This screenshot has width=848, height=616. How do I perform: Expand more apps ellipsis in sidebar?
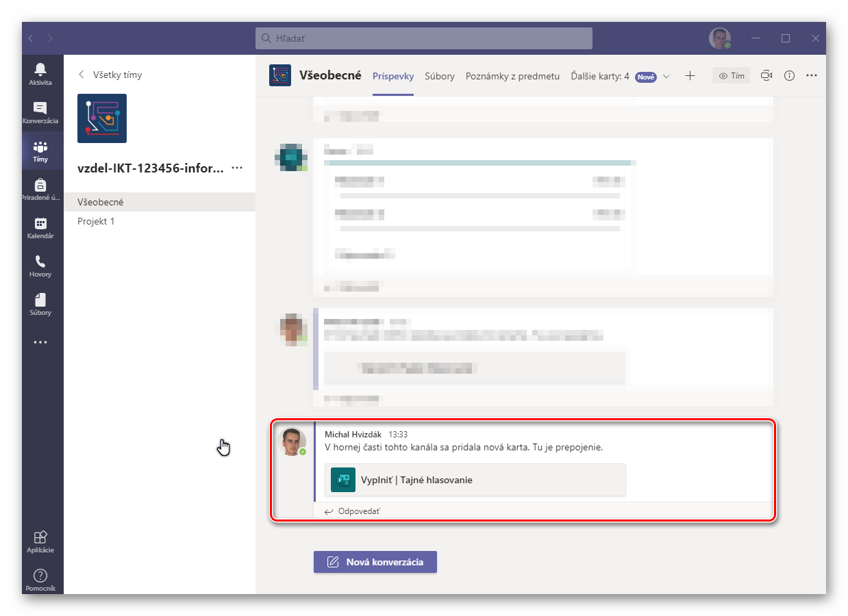pos(40,342)
